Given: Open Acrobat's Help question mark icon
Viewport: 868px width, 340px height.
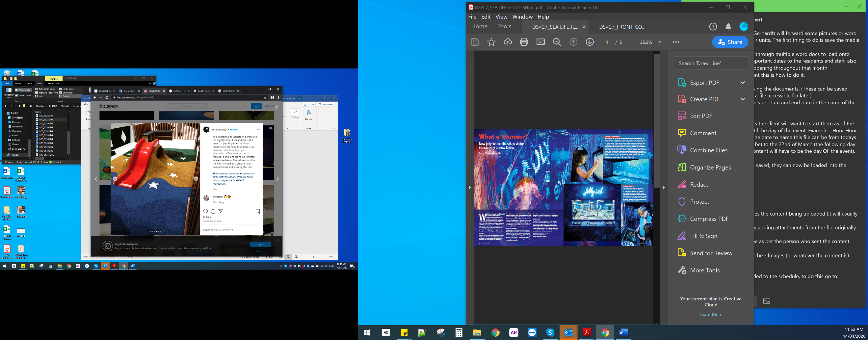Looking at the screenshot, I should click(x=713, y=27).
